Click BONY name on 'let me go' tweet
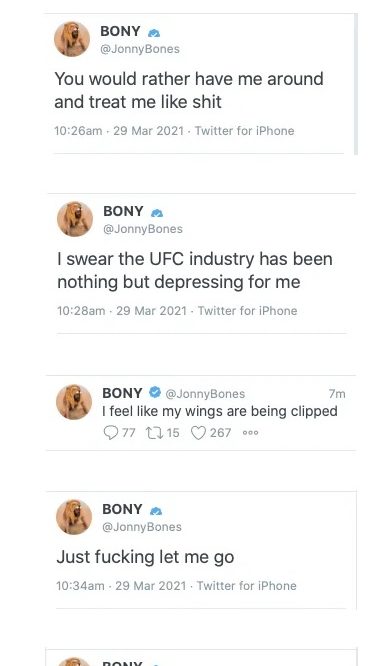Screen dimensions: 384x666 tap(122, 509)
